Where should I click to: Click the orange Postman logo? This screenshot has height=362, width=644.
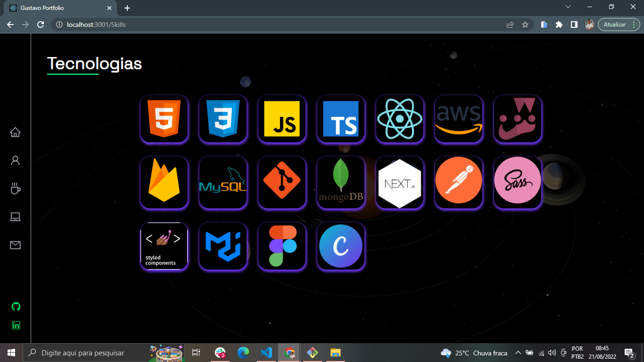pos(459,182)
